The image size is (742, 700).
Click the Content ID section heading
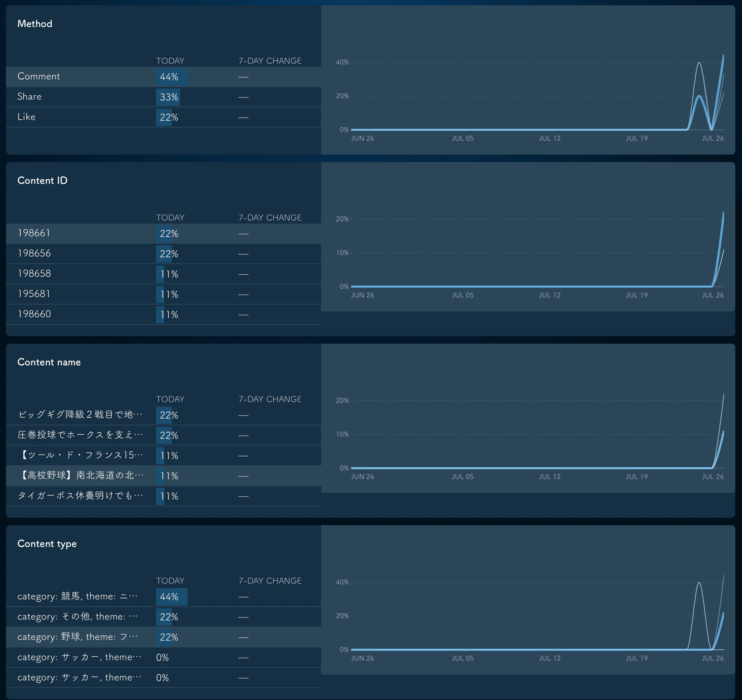[42, 180]
